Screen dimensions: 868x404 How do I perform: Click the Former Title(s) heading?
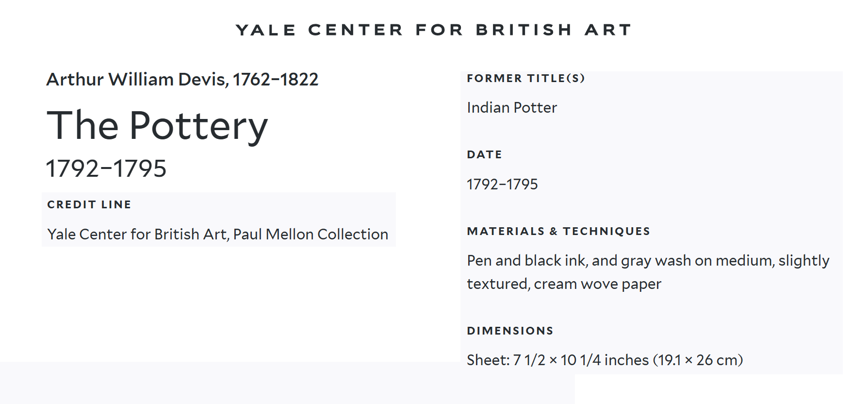point(525,78)
